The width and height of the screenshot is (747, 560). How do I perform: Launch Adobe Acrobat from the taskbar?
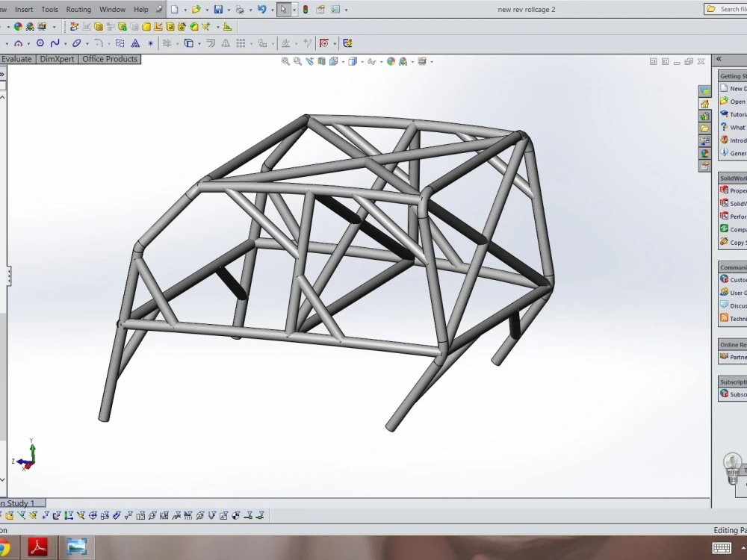(x=38, y=547)
